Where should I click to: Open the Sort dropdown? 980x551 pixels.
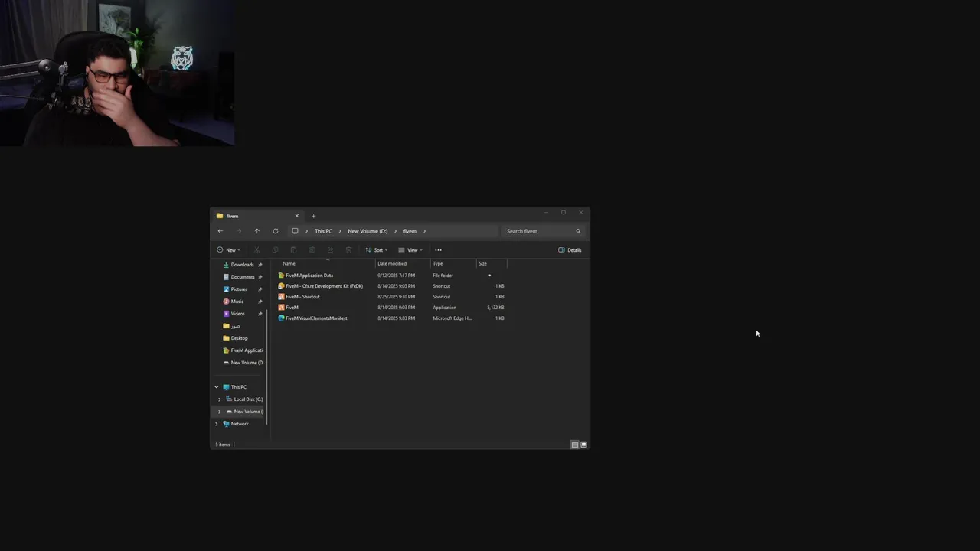(x=376, y=250)
